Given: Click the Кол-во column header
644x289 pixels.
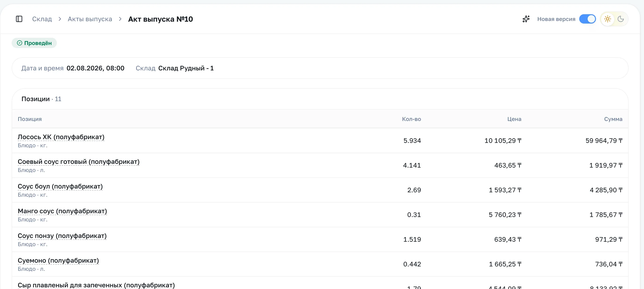Looking at the screenshot, I should (411, 119).
